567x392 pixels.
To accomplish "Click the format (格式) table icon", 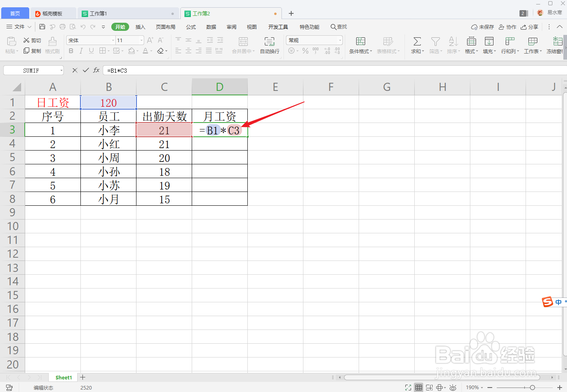I will point(471,41).
